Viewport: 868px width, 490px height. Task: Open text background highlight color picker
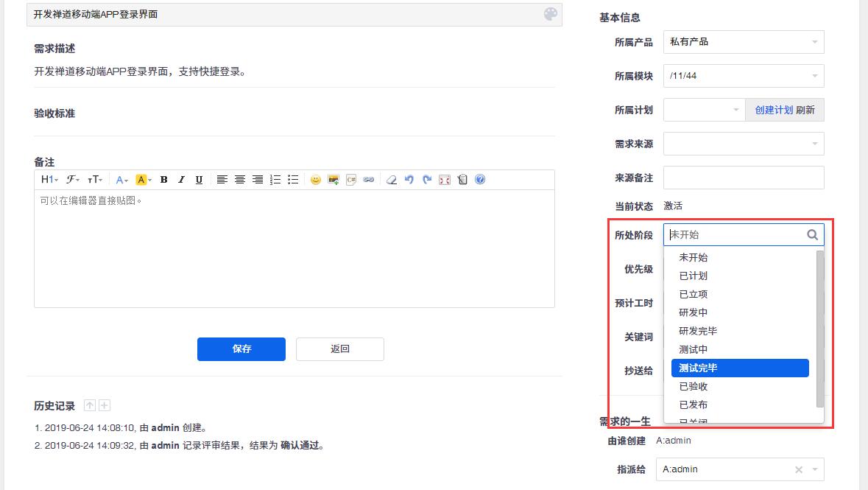pyautogui.click(x=144, y=180)
